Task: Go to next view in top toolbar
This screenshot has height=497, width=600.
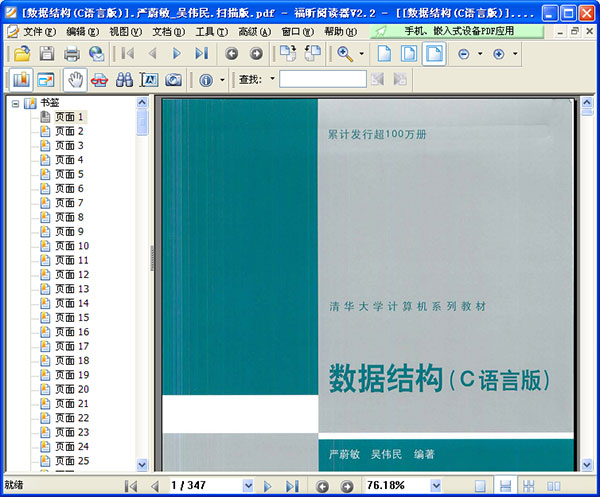Action: tap(256, 54)
